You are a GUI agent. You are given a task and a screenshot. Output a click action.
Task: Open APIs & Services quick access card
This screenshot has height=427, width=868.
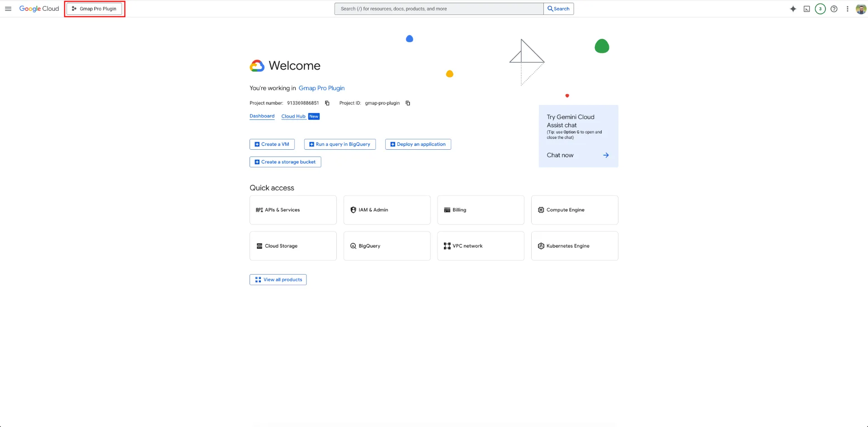(293, 210)
